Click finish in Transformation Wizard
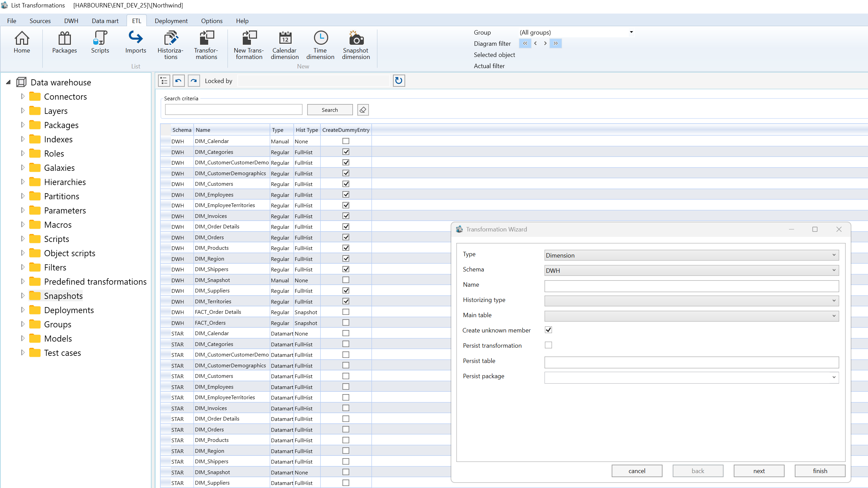The image size is (868, 488). 820,471
